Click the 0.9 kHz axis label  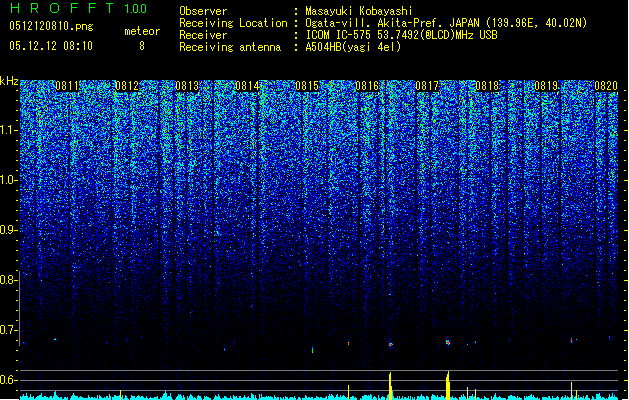9,230
